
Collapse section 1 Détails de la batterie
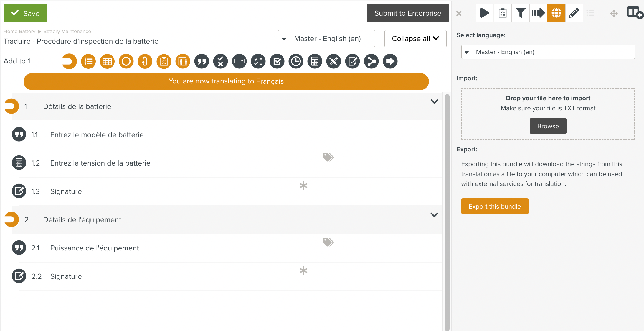coord(434,102)
